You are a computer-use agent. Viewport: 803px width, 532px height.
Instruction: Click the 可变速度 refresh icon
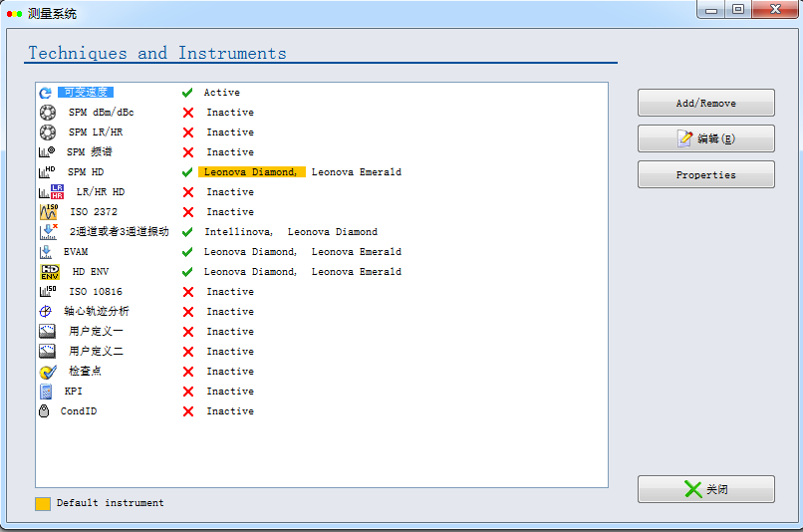coord(46,93)
